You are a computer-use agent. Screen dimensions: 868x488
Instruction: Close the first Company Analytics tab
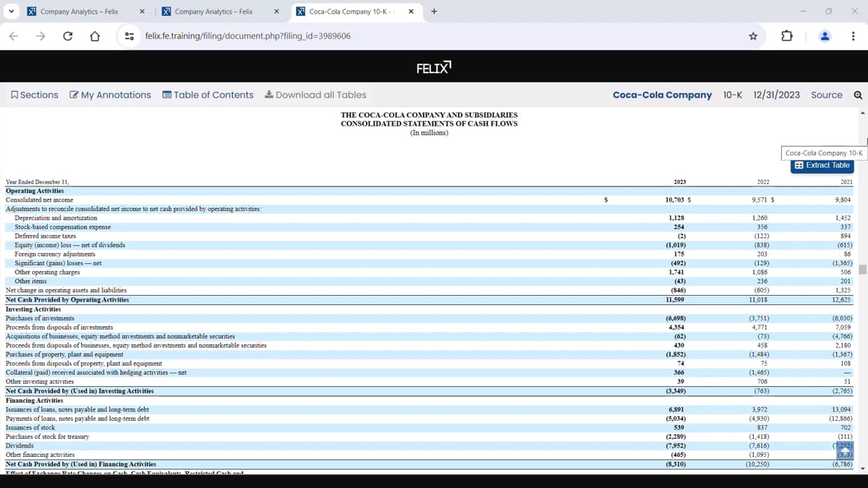pos(142,12)
